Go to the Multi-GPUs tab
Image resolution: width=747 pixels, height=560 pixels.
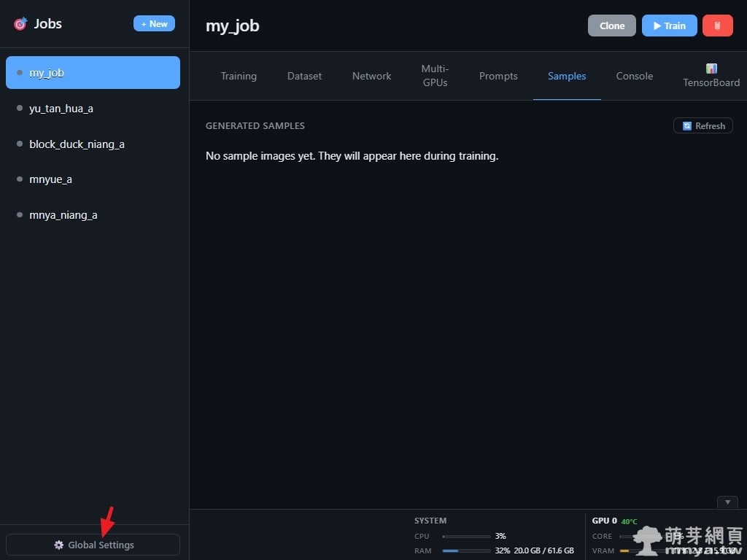(x=435, y=76)
